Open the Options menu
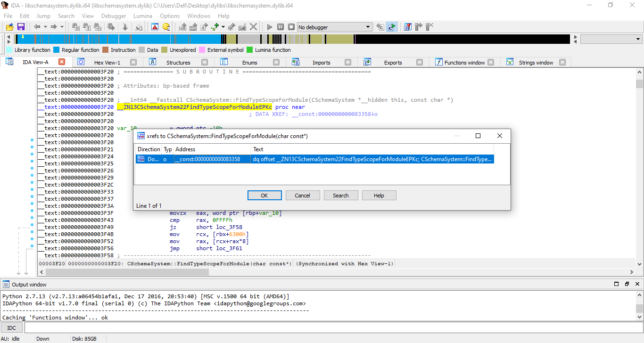 coord(170,16)
